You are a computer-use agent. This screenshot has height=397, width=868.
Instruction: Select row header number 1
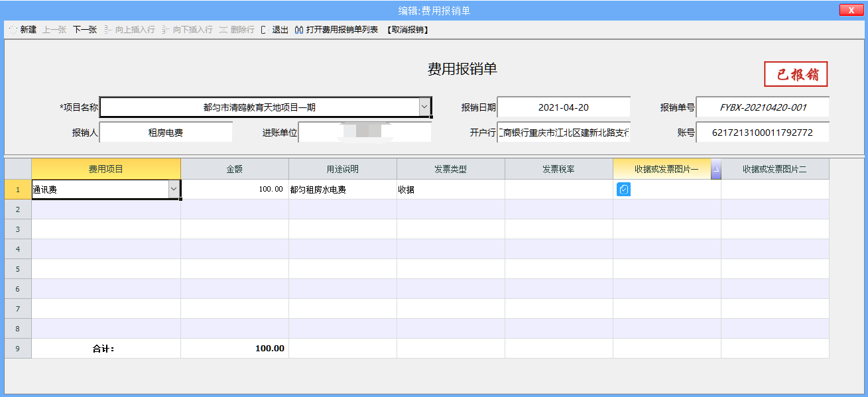pos(18,190)
